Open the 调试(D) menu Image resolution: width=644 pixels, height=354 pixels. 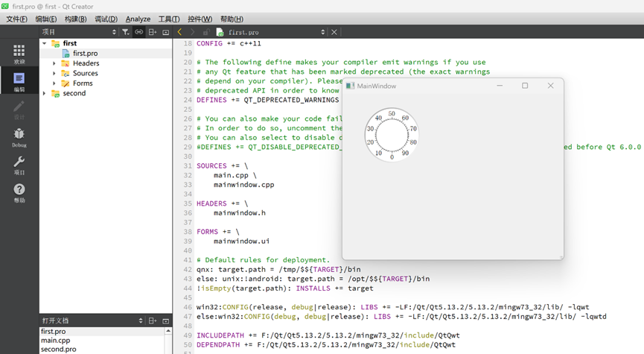pos(106,19)
